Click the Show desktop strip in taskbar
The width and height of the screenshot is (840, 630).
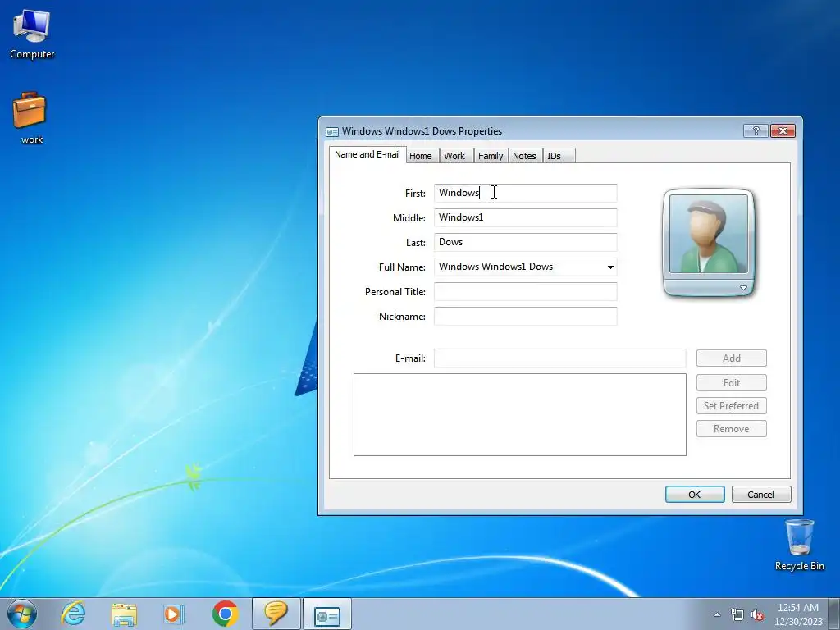834,614
